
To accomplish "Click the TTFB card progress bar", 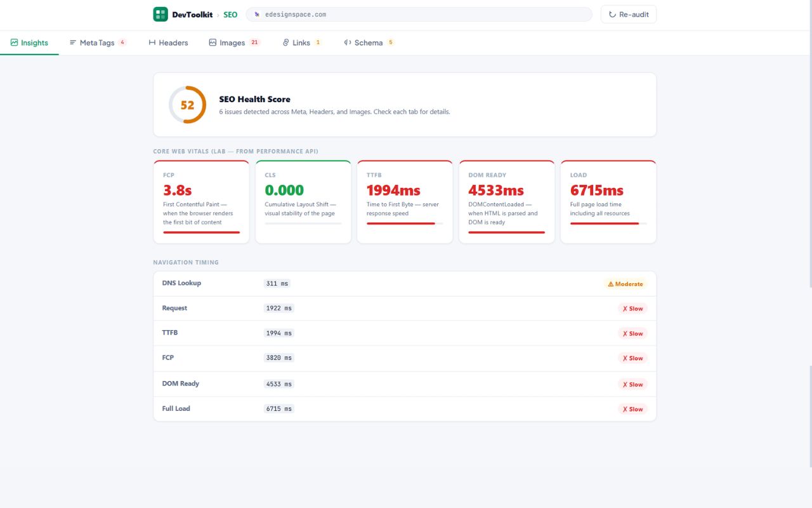I will (405, 224).
